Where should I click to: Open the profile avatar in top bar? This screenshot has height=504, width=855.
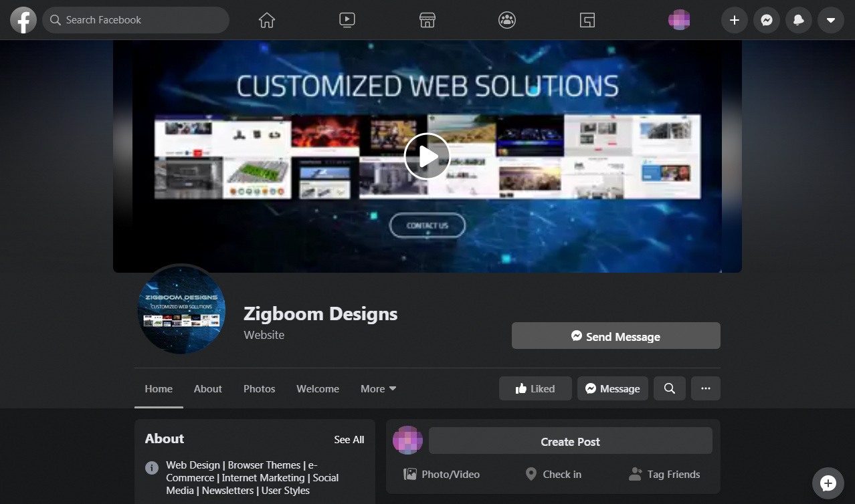click(x=679, y=20)
